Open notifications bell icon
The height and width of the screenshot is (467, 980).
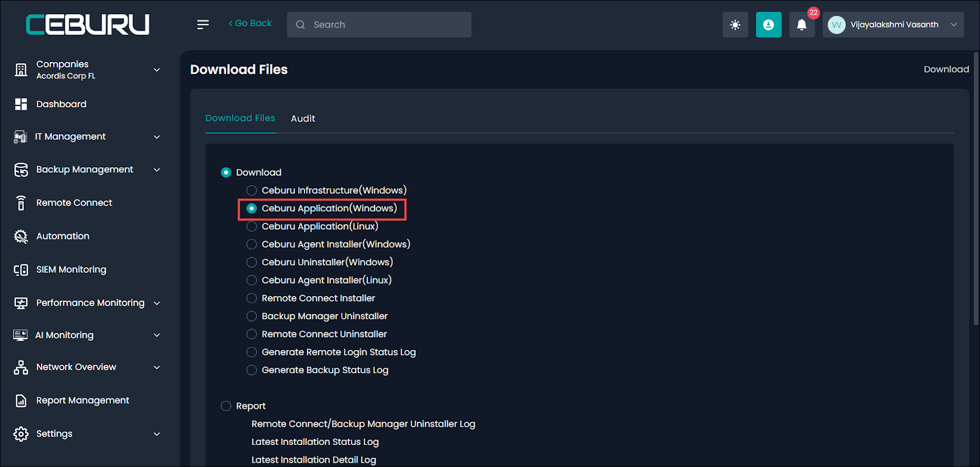[x=801, y=25]
